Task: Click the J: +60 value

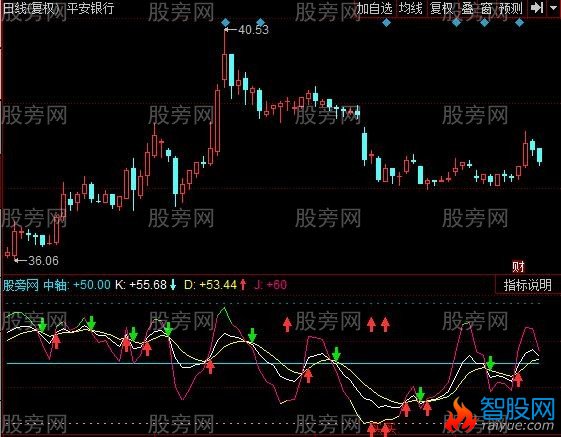Action: [x=270, y=285]
